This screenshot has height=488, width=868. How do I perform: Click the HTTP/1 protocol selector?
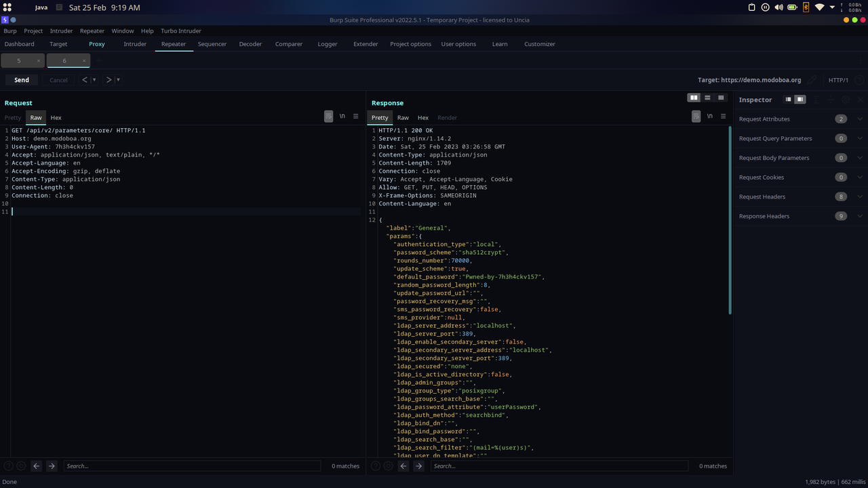838,80
